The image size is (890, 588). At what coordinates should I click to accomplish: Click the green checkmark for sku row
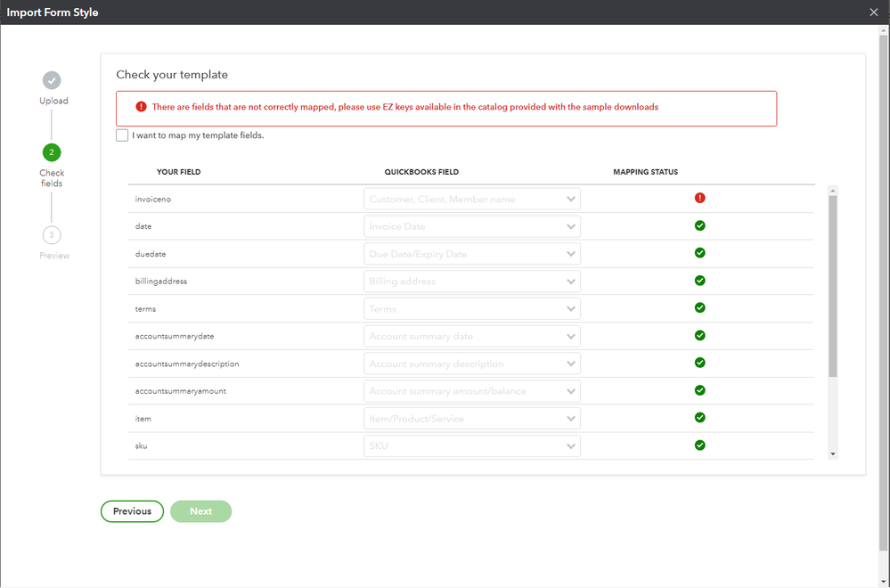click(x=699, y=445)
